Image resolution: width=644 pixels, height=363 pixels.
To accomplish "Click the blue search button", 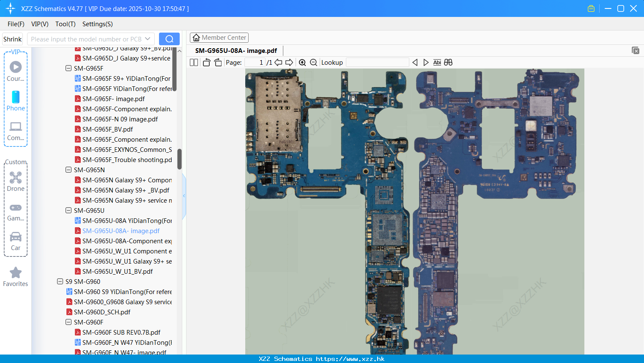I will pos(169,39).
